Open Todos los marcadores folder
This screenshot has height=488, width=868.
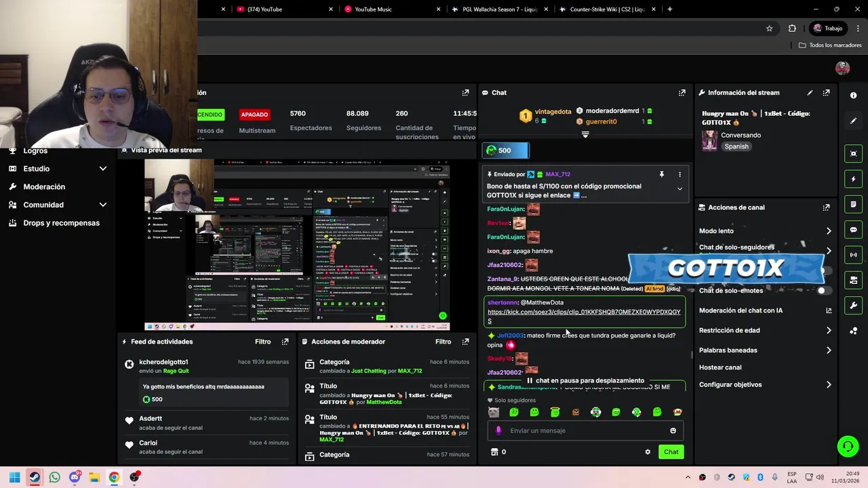830,45
